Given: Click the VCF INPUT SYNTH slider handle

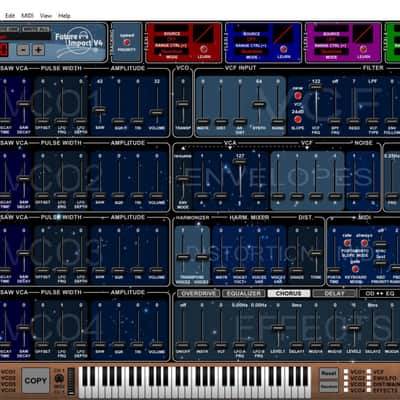Looking at the screenshot, I should pos(259,104).
